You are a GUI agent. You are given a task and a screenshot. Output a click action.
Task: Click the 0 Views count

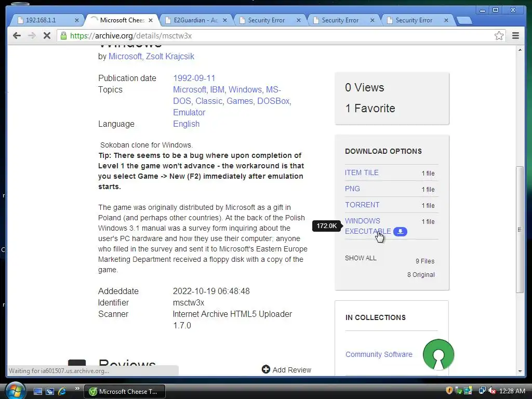(x=364, y=87)
